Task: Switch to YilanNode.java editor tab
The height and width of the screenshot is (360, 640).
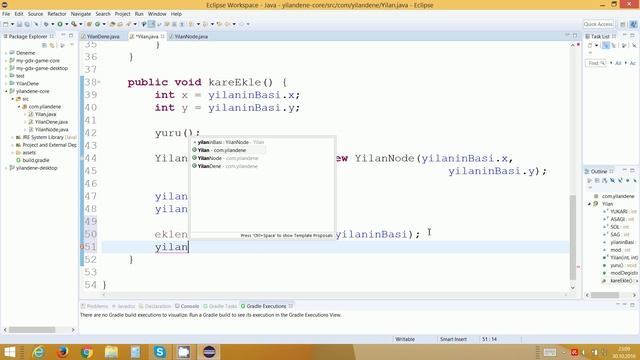Action: 191,36
